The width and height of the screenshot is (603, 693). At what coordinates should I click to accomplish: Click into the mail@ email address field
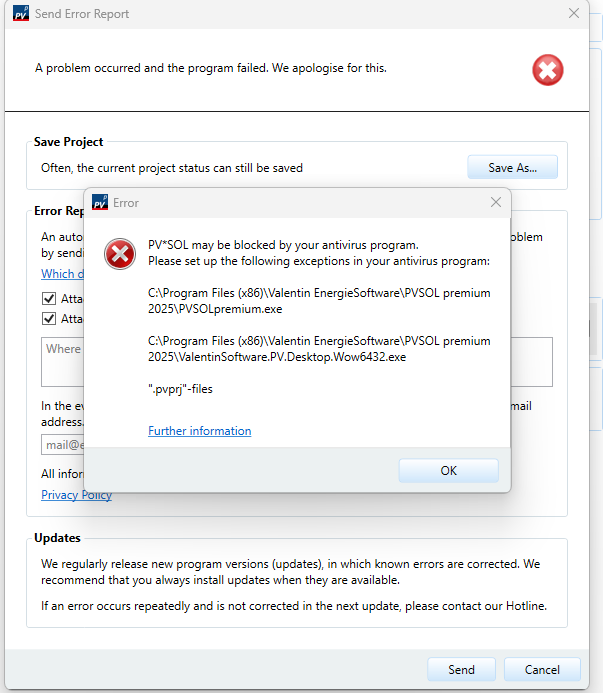pos(62,445)
